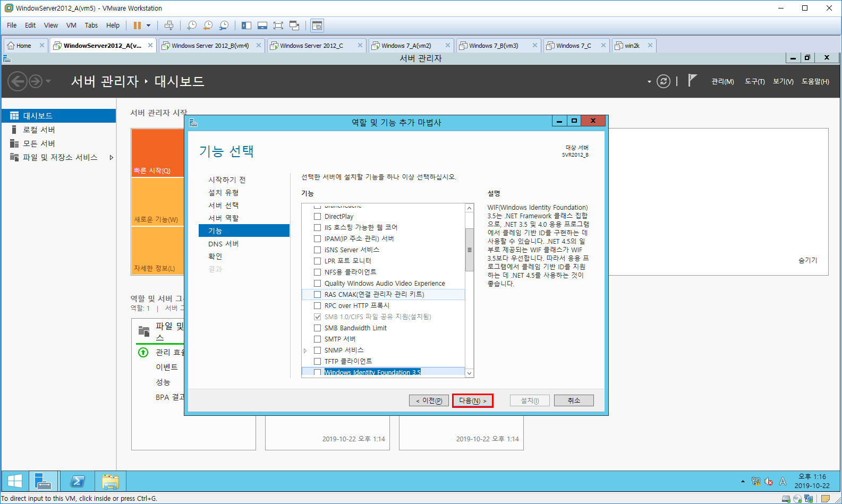This screenshot has height=504, width=842.
Task: Show hidden tray icons arrow
Action: pos(743,481)
